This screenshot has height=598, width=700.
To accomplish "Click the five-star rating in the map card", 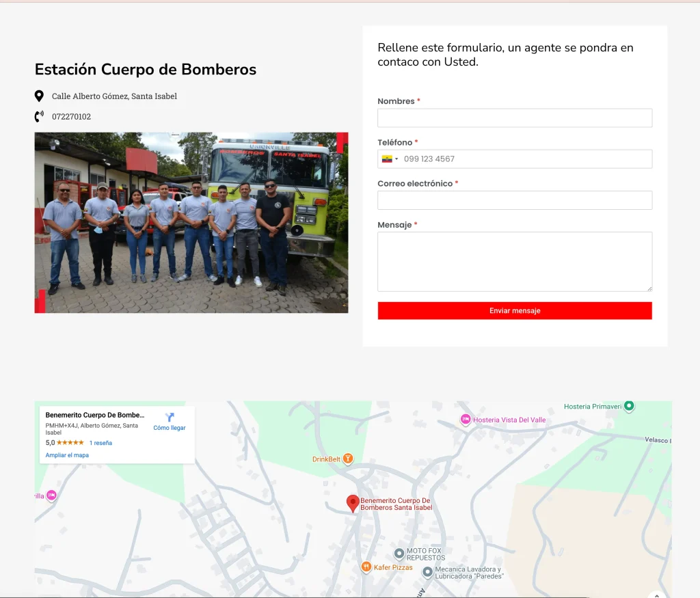I will point(69,442).
